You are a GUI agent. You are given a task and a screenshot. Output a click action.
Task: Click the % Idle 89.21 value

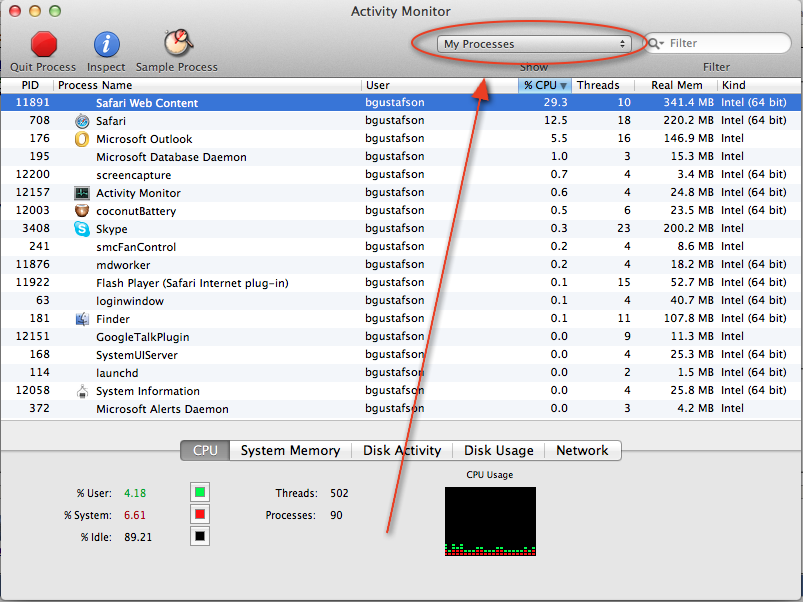(x=138, y=538)
